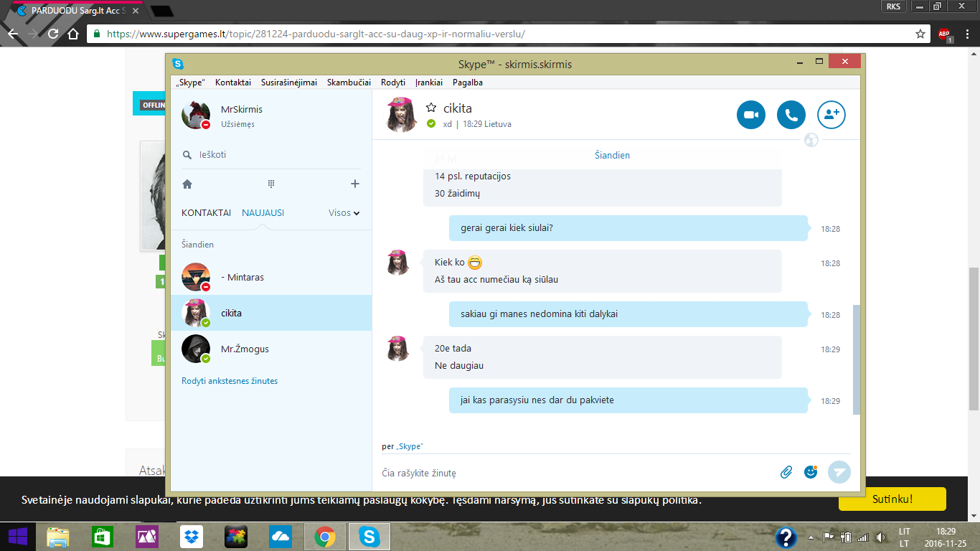This screenshot has height=551, width=980.
Task: Go to Chrome home page icon
Action: point(72,34)
